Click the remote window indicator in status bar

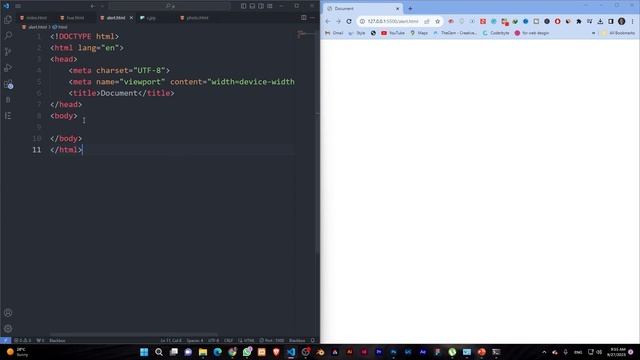(x=6, y=340)
